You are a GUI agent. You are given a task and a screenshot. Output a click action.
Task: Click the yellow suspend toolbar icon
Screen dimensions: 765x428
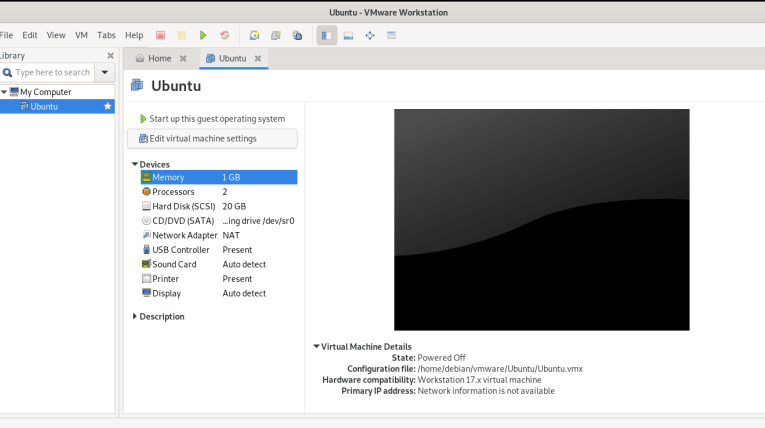[182, 35]
